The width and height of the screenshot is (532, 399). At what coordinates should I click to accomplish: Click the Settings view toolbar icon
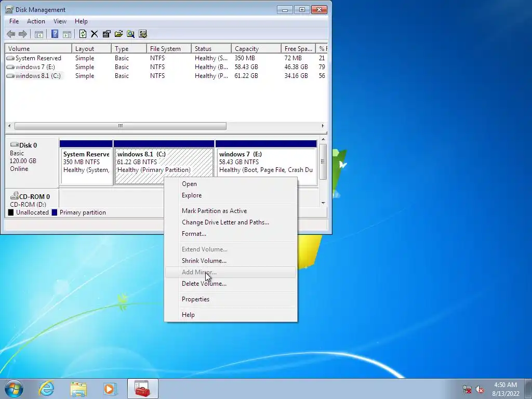pos(143,34)
